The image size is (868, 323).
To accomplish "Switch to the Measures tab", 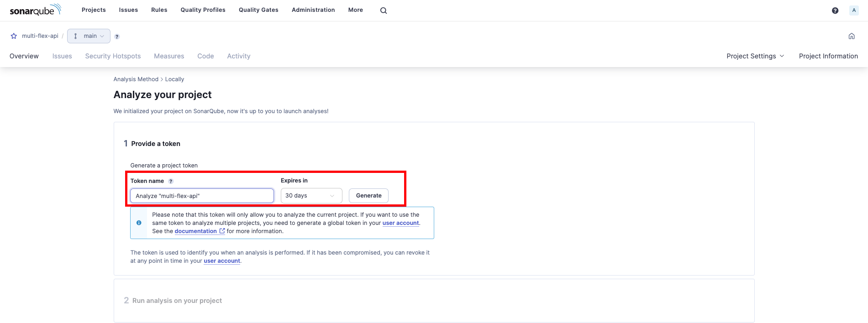I will tap(169, 56).
